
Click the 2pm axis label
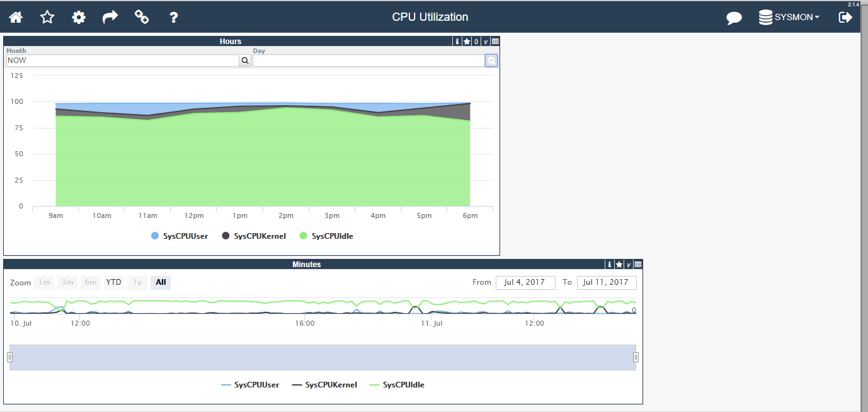pyautogui.click(x=286, y=215)
